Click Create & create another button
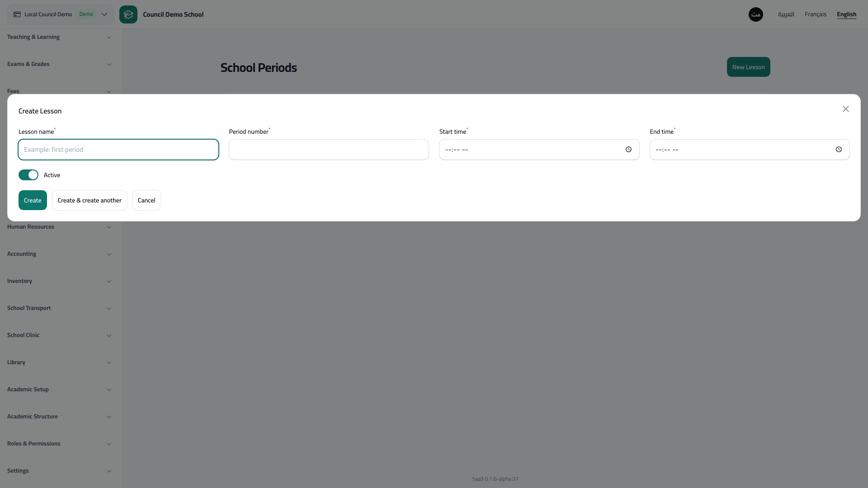Image resolution: width=868 pixels, height=488 pixels. (x=90, y=200)
